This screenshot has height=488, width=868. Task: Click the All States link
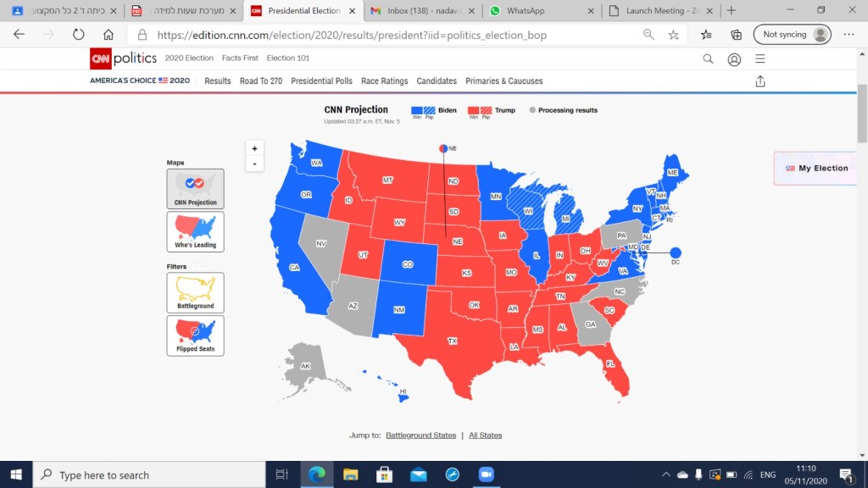tap(485, 435)
